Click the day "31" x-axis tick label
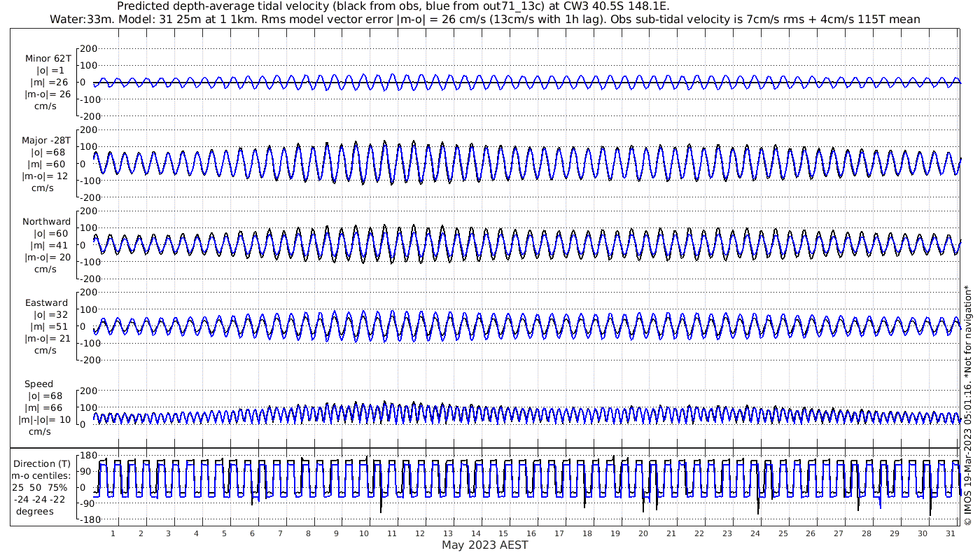The image size is (980, 560). pos(951,533)
